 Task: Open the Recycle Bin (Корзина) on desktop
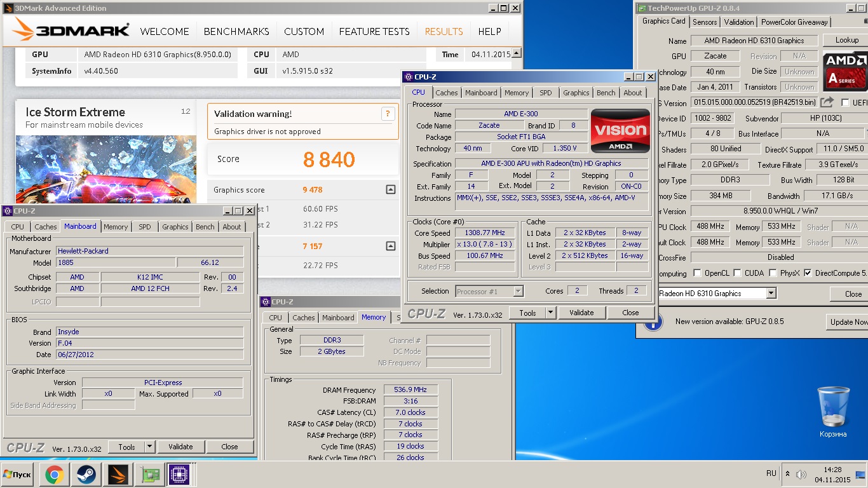(832, 412)
